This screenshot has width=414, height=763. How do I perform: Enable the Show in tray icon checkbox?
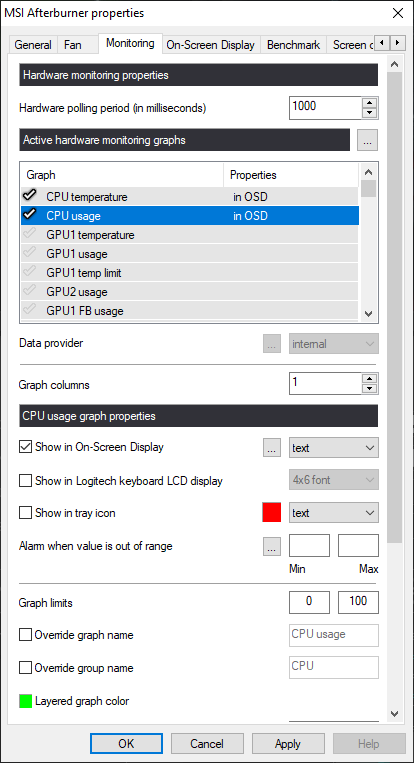click(25, 513)
